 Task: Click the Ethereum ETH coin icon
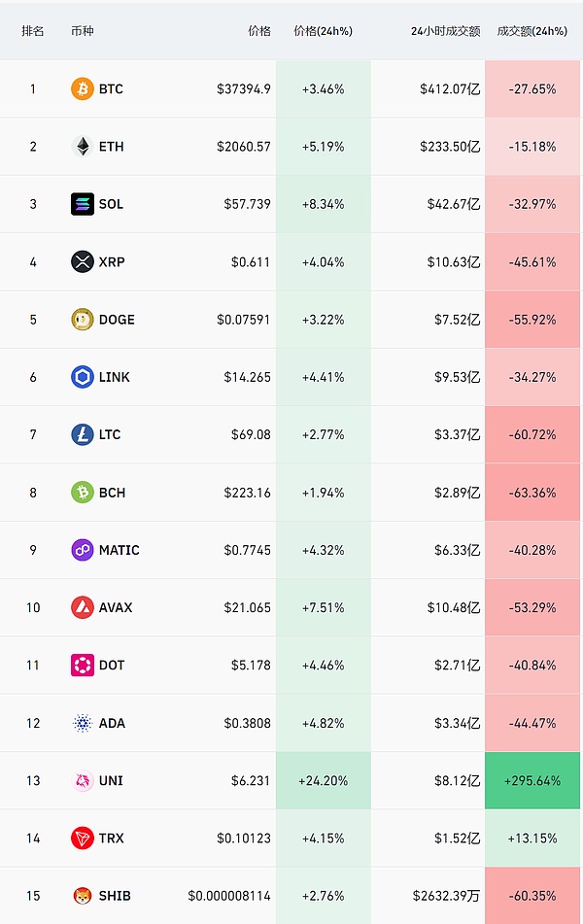click(83, 147)
